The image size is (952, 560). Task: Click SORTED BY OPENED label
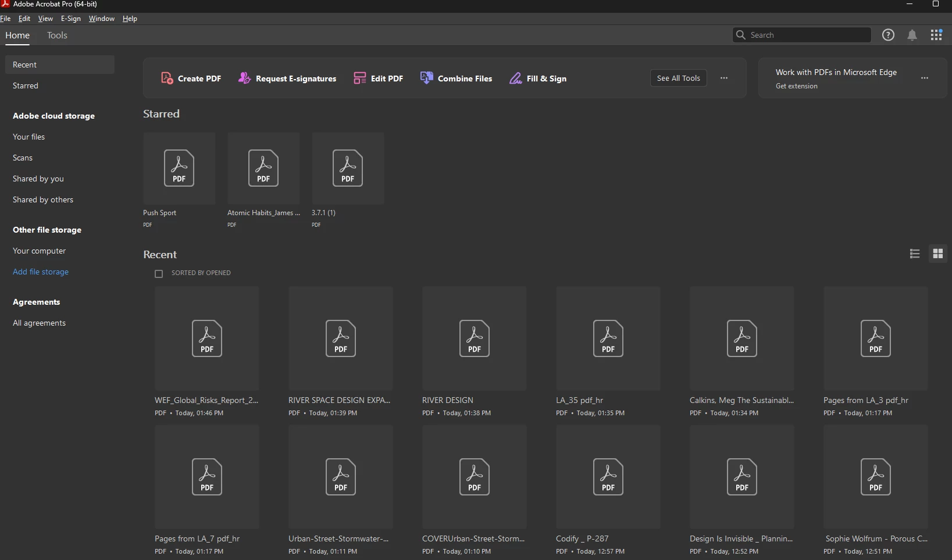pyautogui.click(x=201, y=273)
